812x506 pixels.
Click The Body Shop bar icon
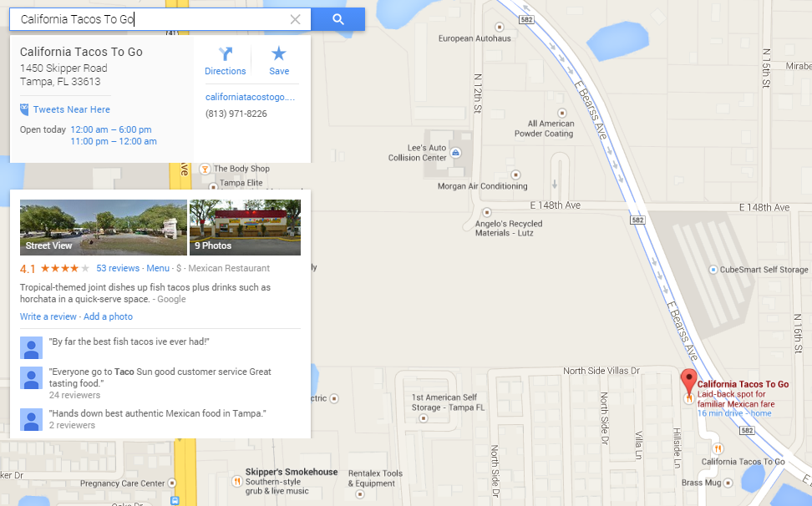point(205,169)
